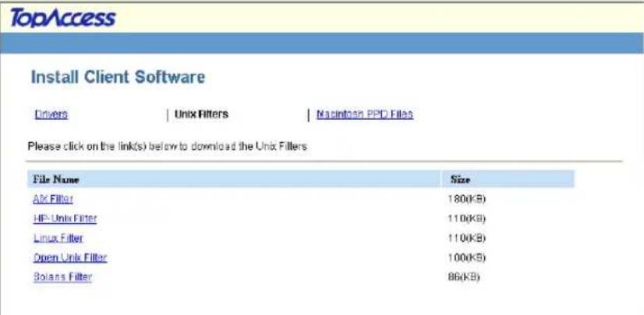
Task: Download the AIX Filter file
Action: [x=53, y=199]
